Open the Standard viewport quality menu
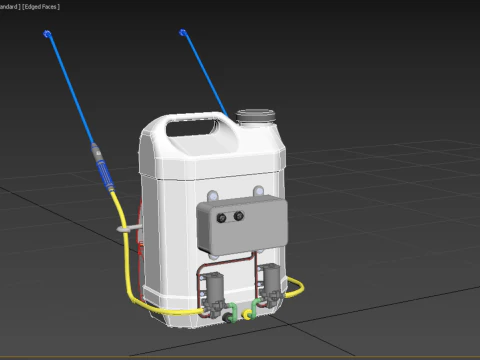The height and width of the screenshot is (360, 480). click(10, 7)
